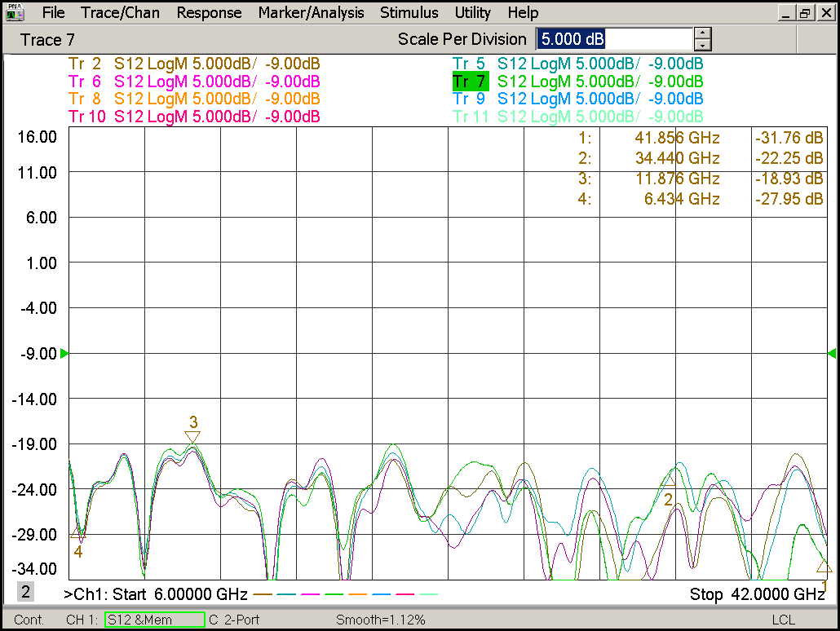Click marker 3 readout 11.876 GHz
The width and height of the screenshot is (840, 631).
click(677, 179)
